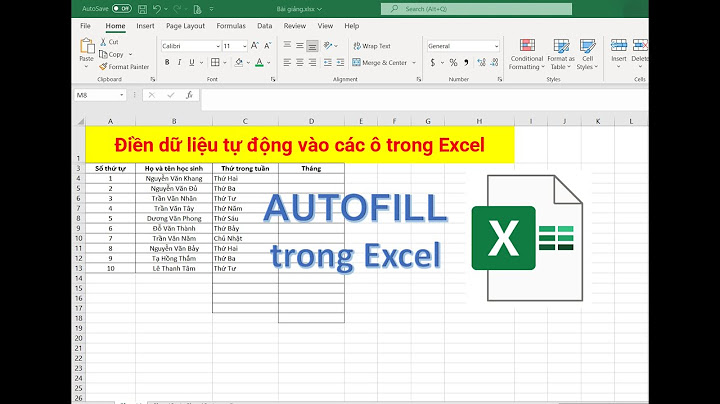720x404 pixels.
Task: Click the Accounting dollar format icon
Action: (x=433, y=62)
